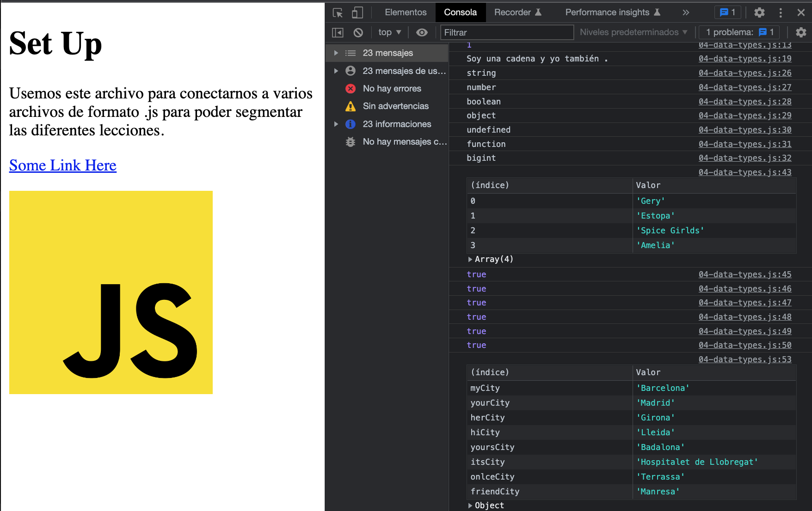Open console settings gear icon
This screenshot has height=511, width=812.
click(801, 32)
